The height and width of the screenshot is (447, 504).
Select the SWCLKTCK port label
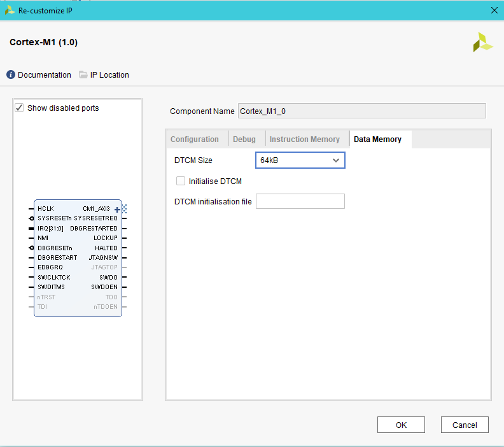point(53,277)
